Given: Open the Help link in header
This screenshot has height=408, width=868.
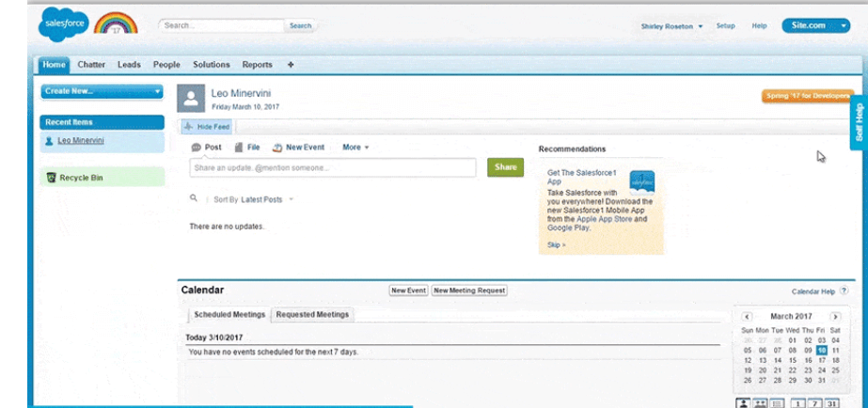Looking at the screenshot, I should (x=759, y=26).
